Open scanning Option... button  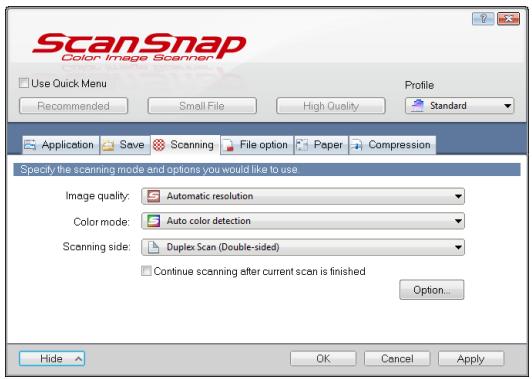point(432,290)
